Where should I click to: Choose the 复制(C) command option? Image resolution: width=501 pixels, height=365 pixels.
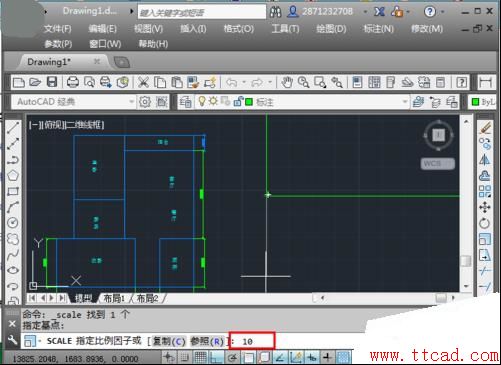(169, 341)
